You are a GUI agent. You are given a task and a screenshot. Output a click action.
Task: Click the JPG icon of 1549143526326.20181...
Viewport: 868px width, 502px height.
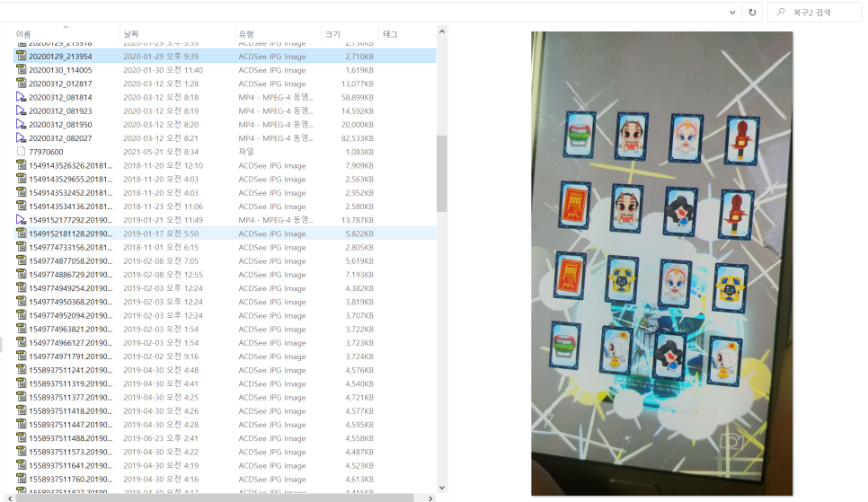point(21,165)
